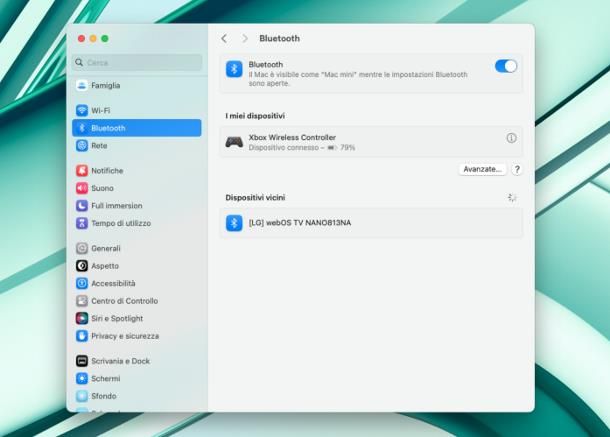Zoom window with green button

(x=105, y=38)
